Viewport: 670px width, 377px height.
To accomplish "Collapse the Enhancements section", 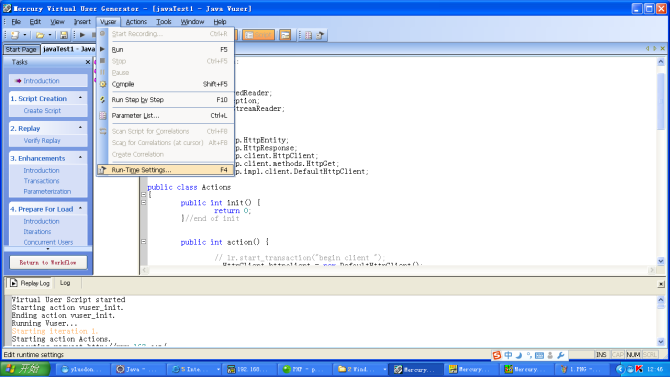I will coord(80,158).
